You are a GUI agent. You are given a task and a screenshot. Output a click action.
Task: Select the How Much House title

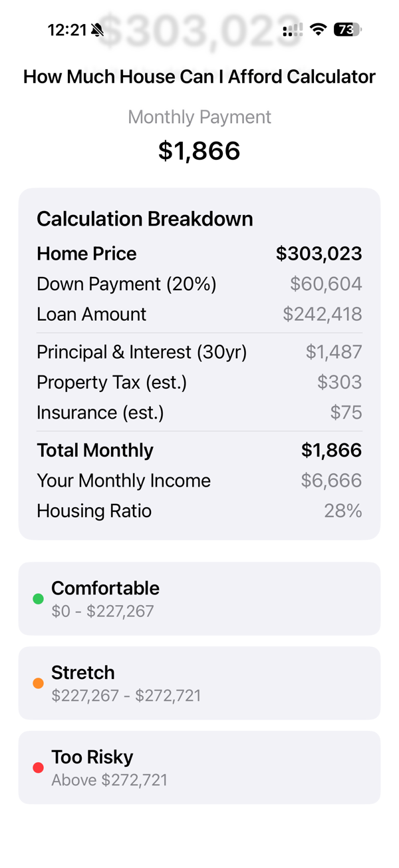coord(199,76)
